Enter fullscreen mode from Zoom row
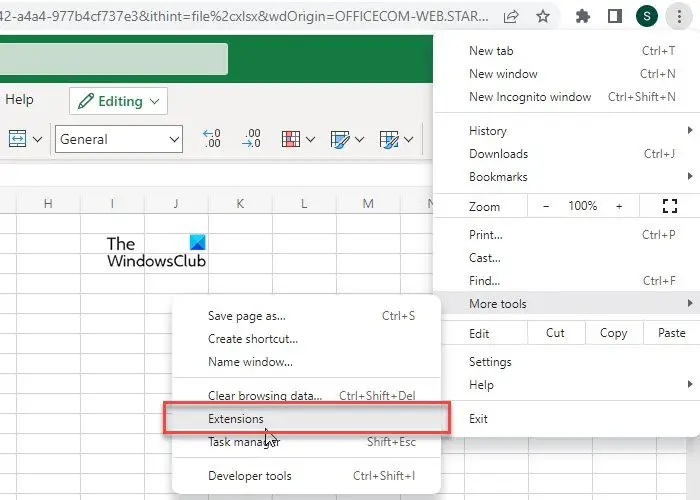700x500 pixels. click(x=670, y=206)
